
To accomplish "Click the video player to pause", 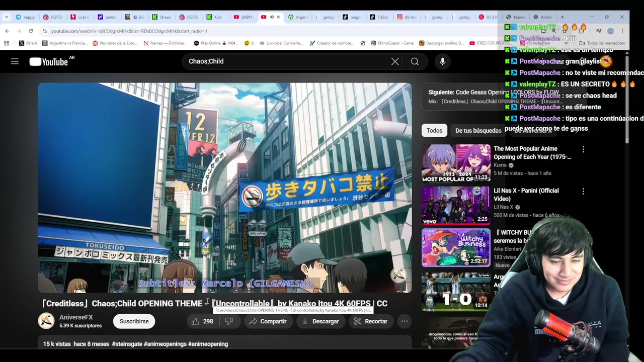I will coord(224,188).
